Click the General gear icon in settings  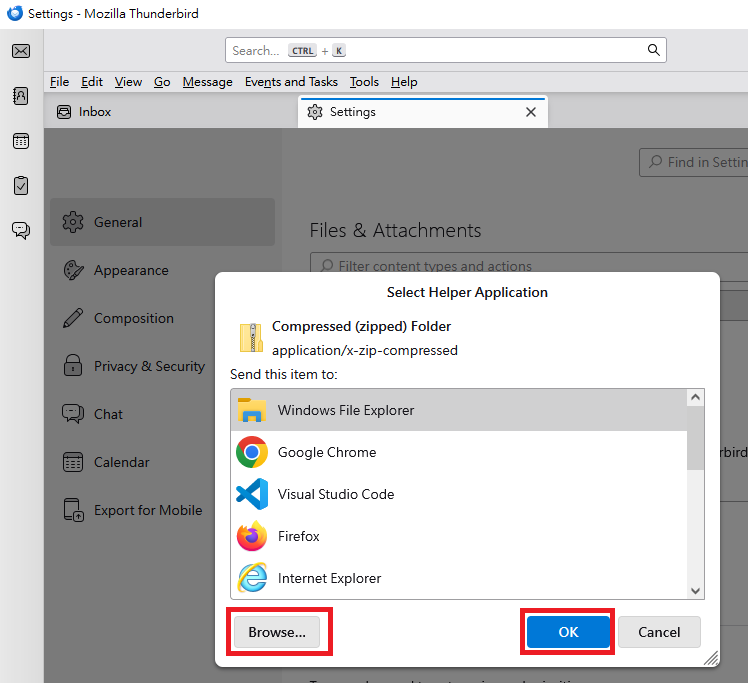click(73, 222)
